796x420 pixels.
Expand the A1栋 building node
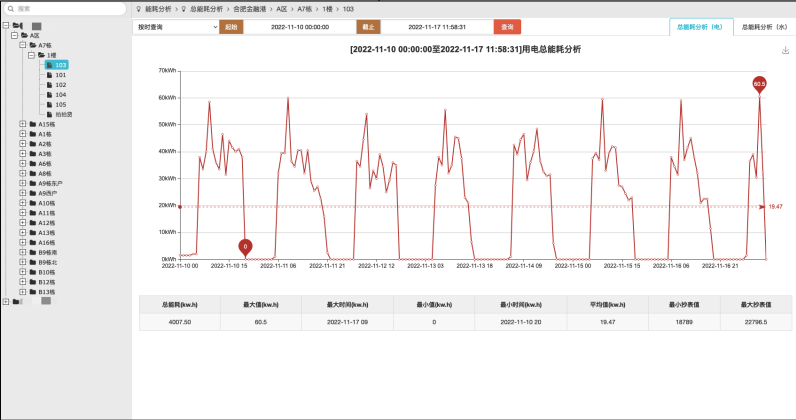pyautogui.click(x=23, y=134)
